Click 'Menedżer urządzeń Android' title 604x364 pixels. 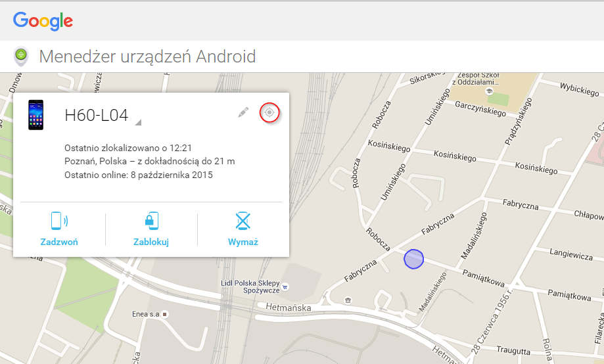pyautogui.click(x=147, y=57)
